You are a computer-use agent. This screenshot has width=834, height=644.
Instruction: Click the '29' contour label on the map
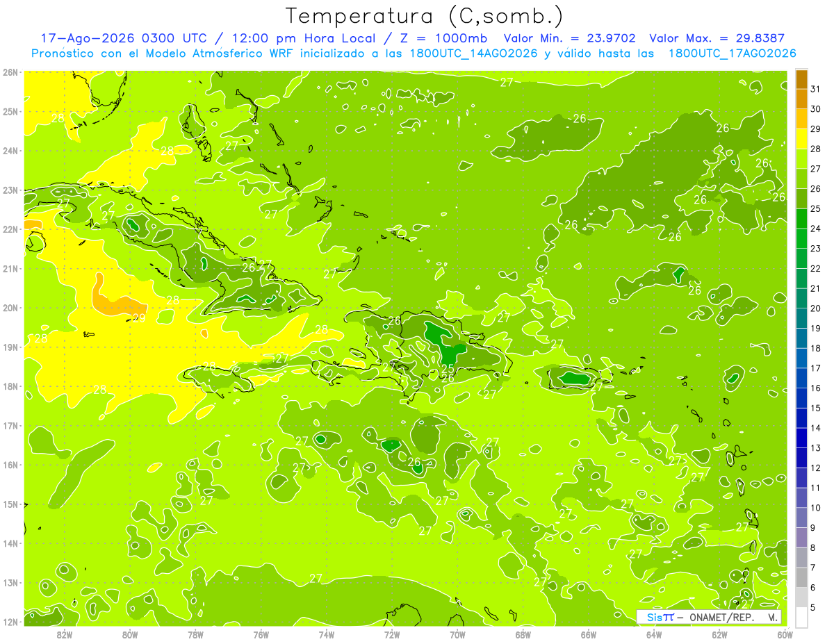138,319
